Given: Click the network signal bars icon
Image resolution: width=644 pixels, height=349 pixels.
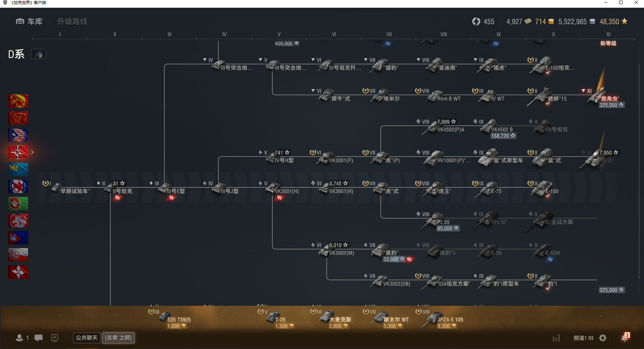Looking at the screenshot, I should 556,338.
